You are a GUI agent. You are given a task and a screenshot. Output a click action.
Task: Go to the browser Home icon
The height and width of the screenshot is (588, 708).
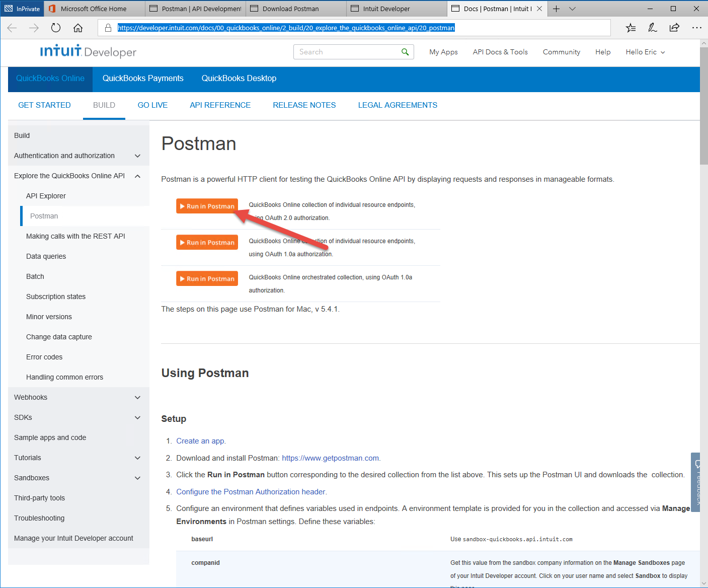(x=78, y=28)
